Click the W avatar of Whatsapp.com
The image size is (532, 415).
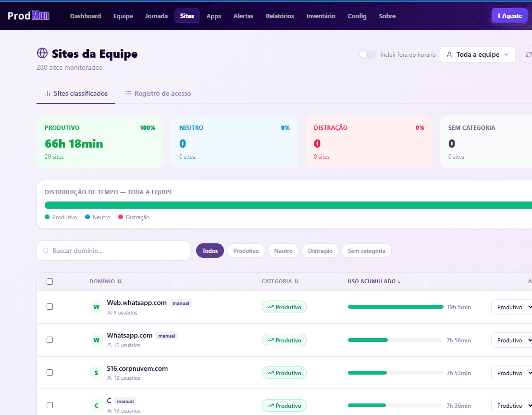coord(97,340)
